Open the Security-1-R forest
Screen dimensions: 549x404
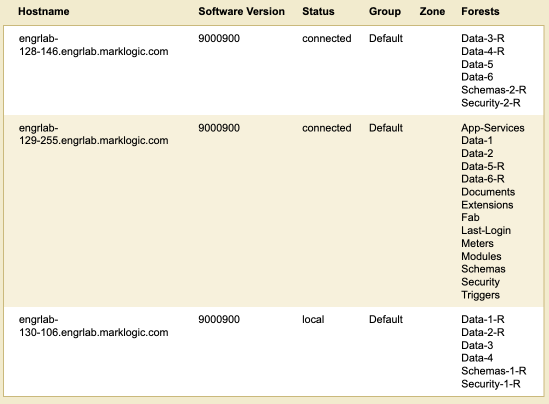[x=491, y=384]
